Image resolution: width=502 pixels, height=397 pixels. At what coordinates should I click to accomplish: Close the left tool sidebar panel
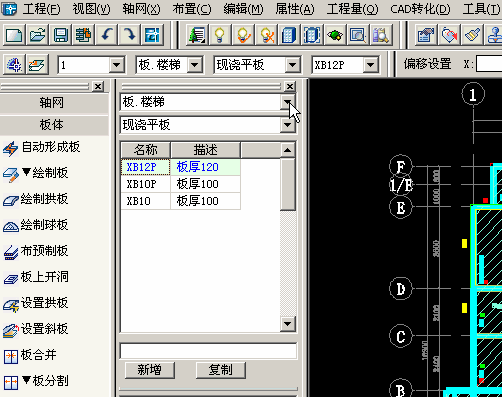(x=98, y=87)
